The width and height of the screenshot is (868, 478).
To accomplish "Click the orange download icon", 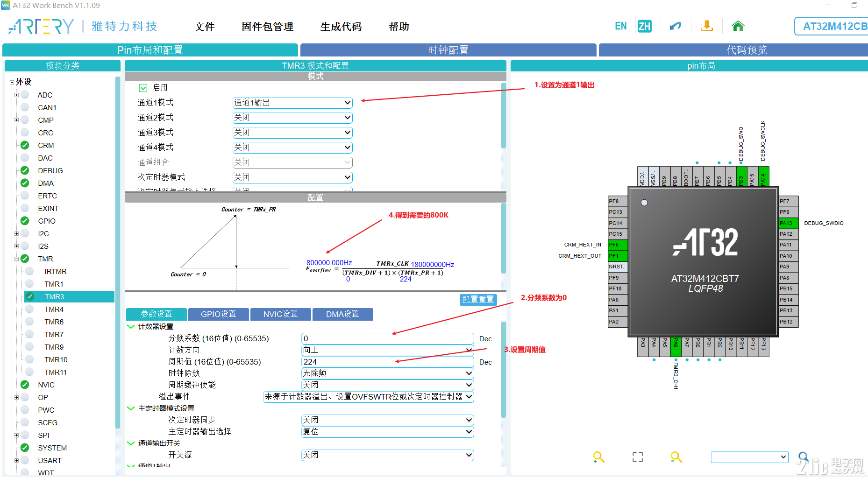I will pos(707,26).
